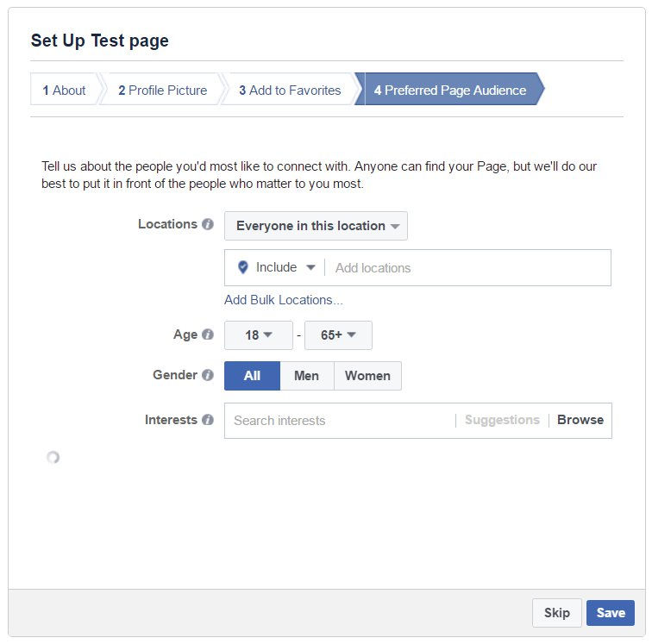
Task: Click the Save button
Action: point(611,613)
